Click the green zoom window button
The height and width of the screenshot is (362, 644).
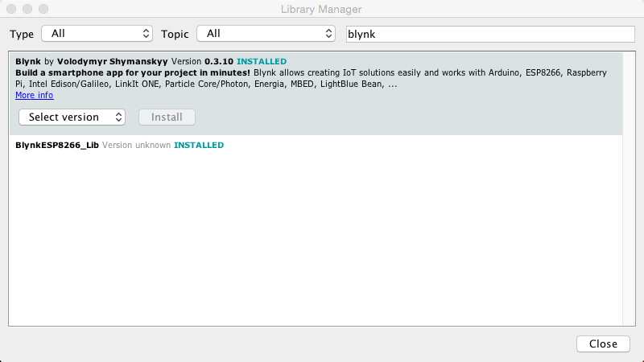click(x=43, y=9)
